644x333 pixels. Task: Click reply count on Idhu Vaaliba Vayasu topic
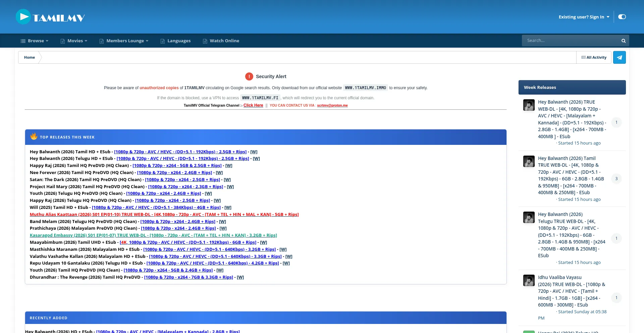click(x=616, y=298)
